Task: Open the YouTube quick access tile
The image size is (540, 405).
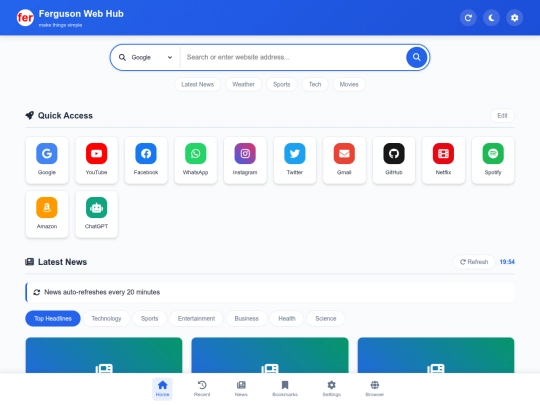Action: pyautogui.click(x=96, y=160)
